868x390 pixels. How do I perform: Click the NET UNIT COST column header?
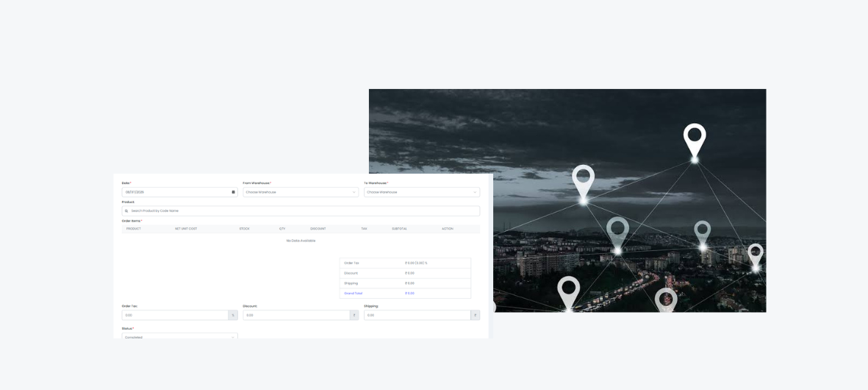tap(186, 229)
